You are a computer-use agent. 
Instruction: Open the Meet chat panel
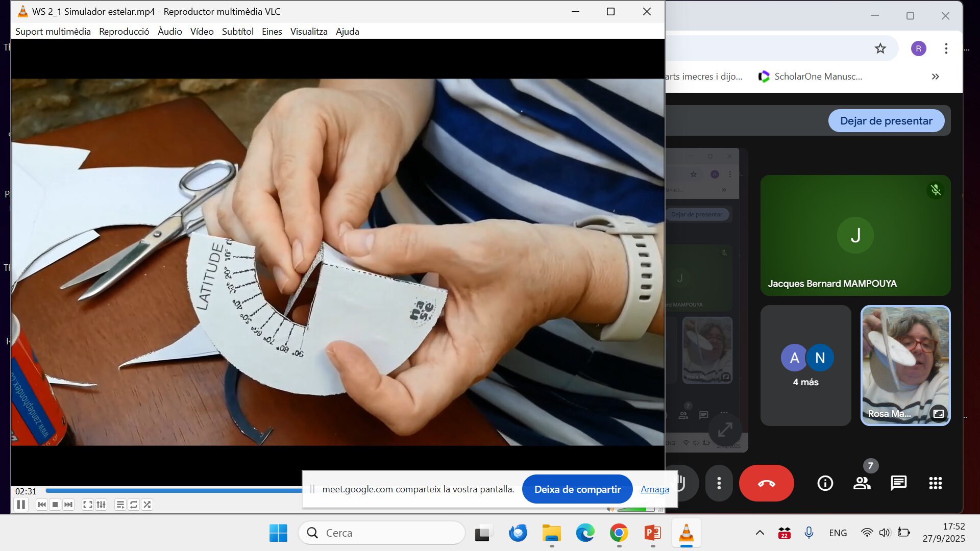[898, 483]
